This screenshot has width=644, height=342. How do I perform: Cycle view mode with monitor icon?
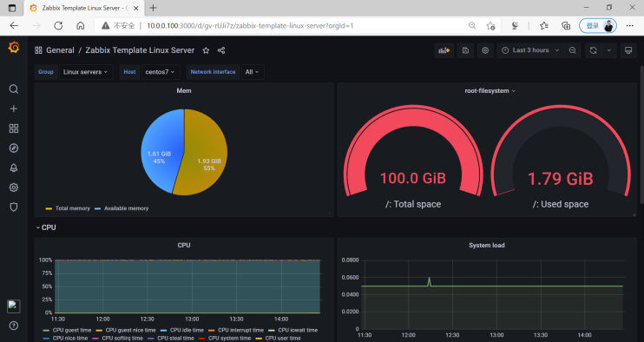tap(628, 50)
